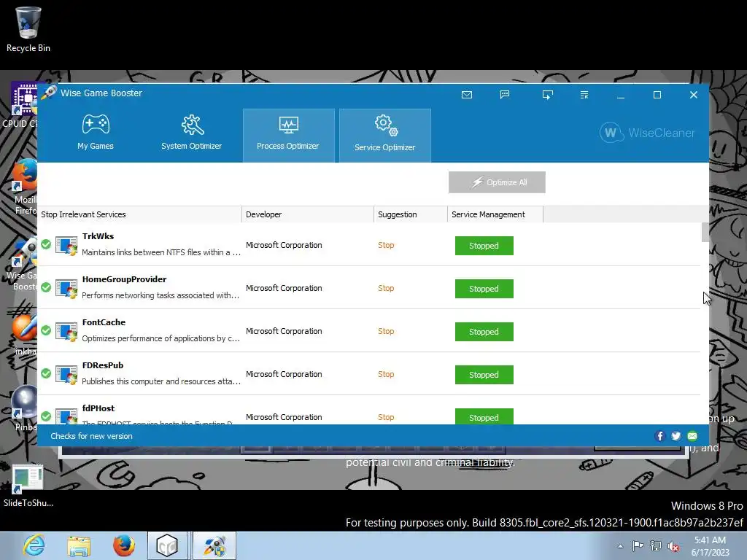Open the settings menu icon in title bar

point(584,95)
